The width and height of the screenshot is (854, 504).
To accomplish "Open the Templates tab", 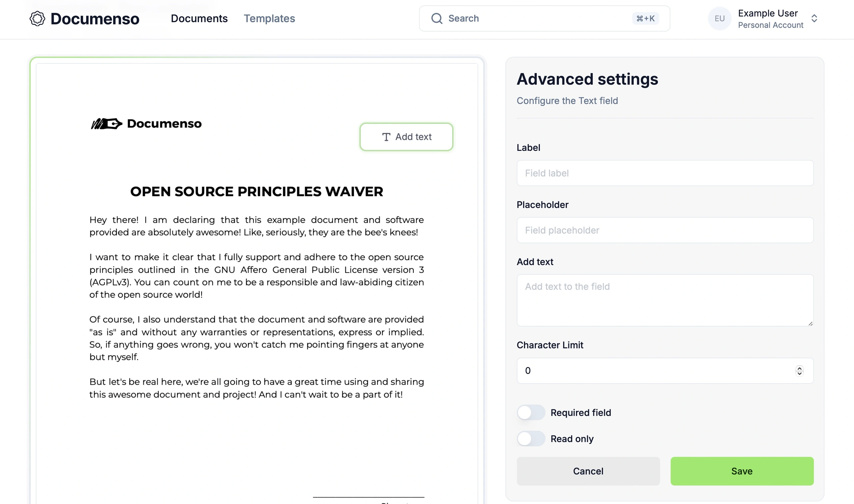I will pyautogui.click(x=270, y=18).
